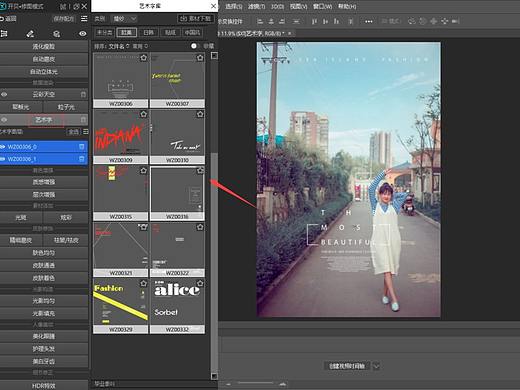
Task: Hide the W200306_0 layer
Action: [x=3, y=147]
